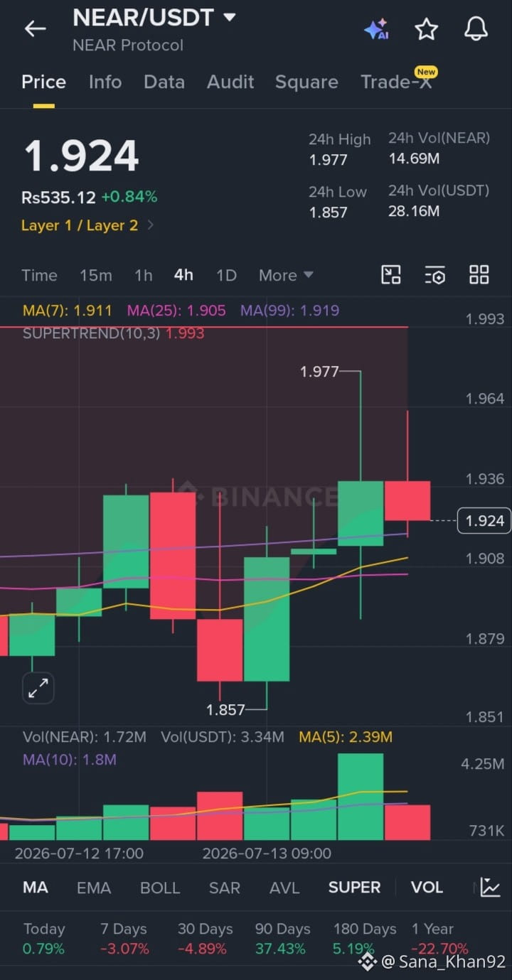
Task: Toggle the BOLL indicator
Action: pyautogui.click(x=160, y=887)
